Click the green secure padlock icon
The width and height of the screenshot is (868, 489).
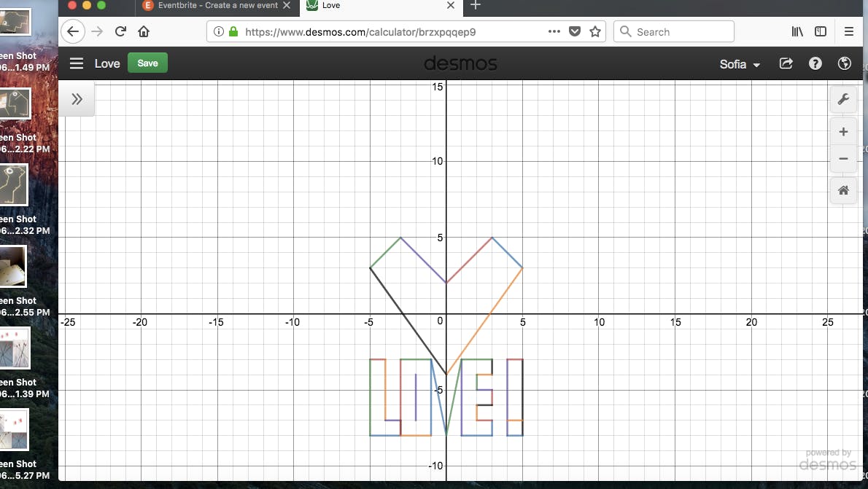click(x=233, y=31)
